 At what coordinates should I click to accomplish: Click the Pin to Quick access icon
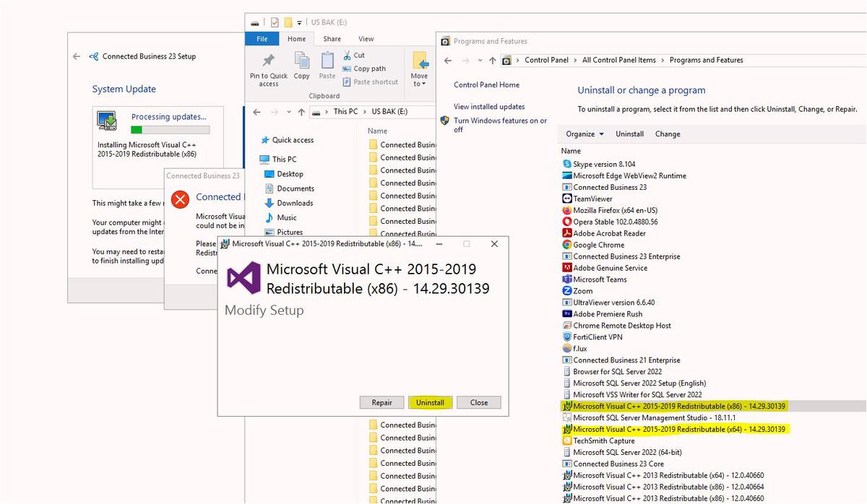coord(268,62)
